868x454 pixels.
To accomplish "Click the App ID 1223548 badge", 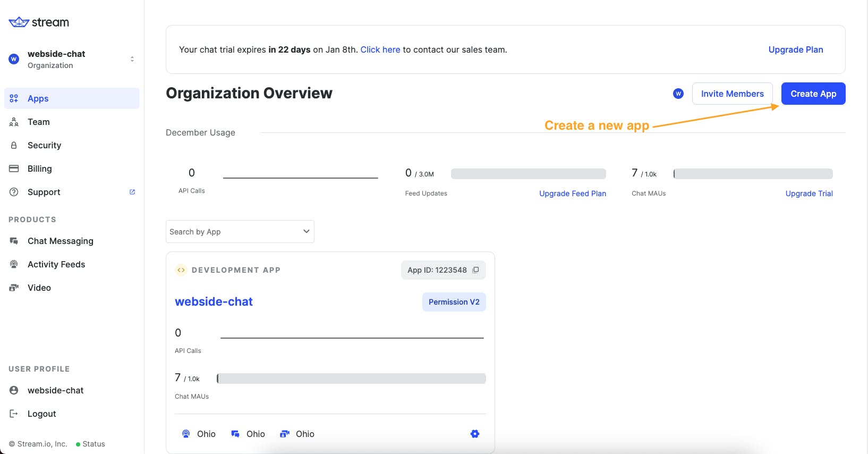I will pos(444,270).
